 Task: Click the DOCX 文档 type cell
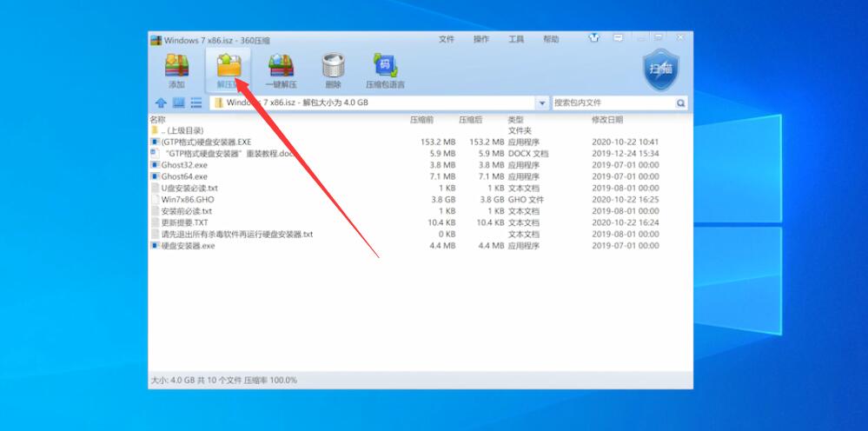528,153
